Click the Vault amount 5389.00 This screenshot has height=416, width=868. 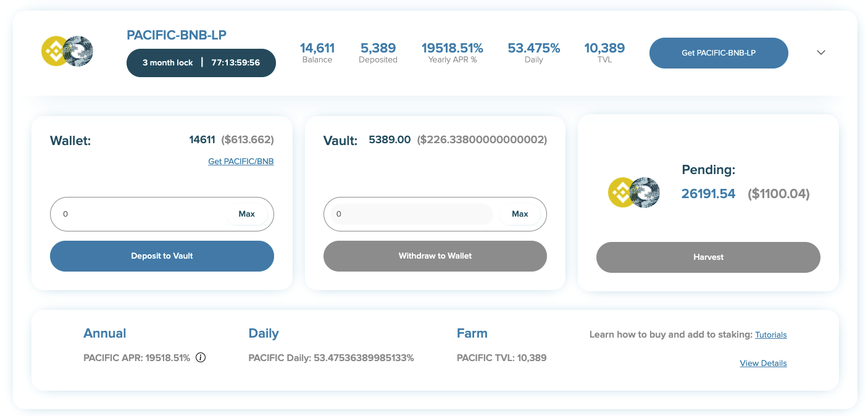[390, 140]
